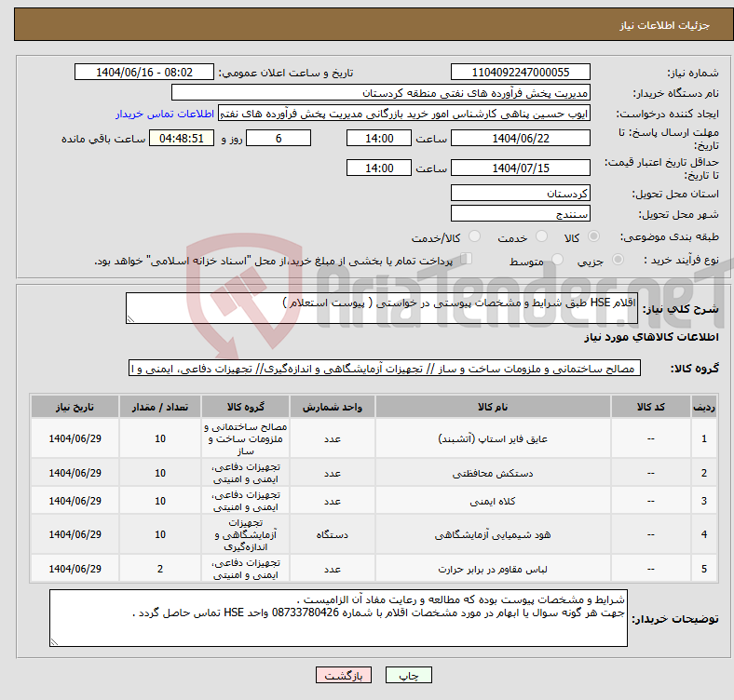734x700 pixels.
Task: Click the response deadline date 1404/06/22
Action: pos(520,138)
